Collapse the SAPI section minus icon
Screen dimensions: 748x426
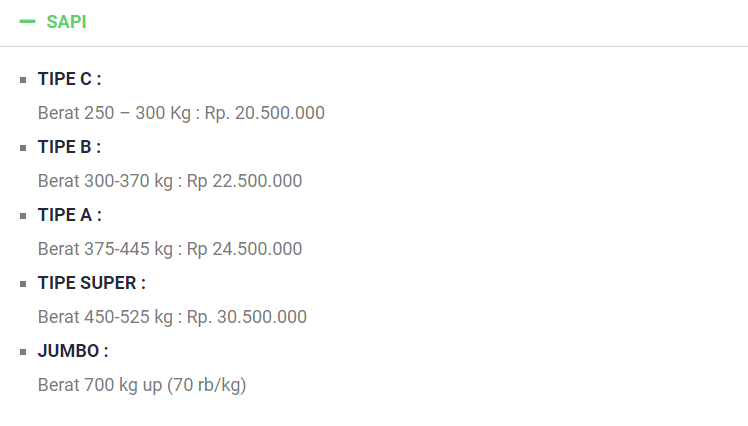click(27, 21)
